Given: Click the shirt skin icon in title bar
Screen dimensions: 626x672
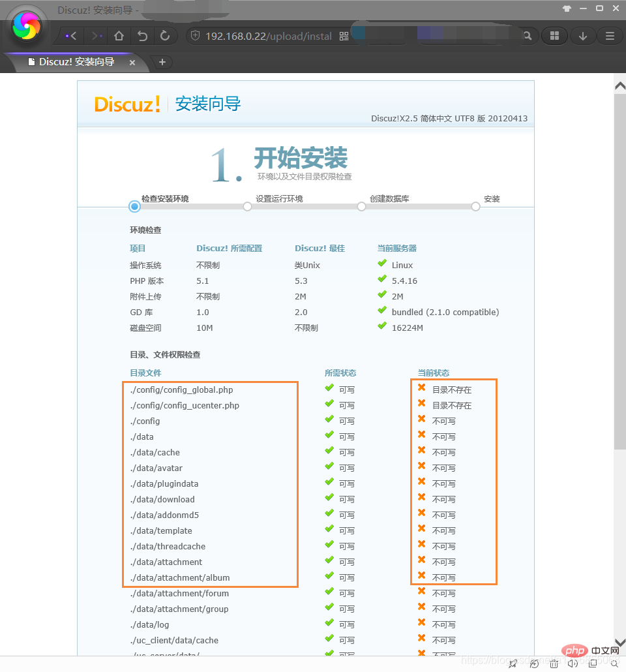Looking at the screenshot, I should point(567,8).
